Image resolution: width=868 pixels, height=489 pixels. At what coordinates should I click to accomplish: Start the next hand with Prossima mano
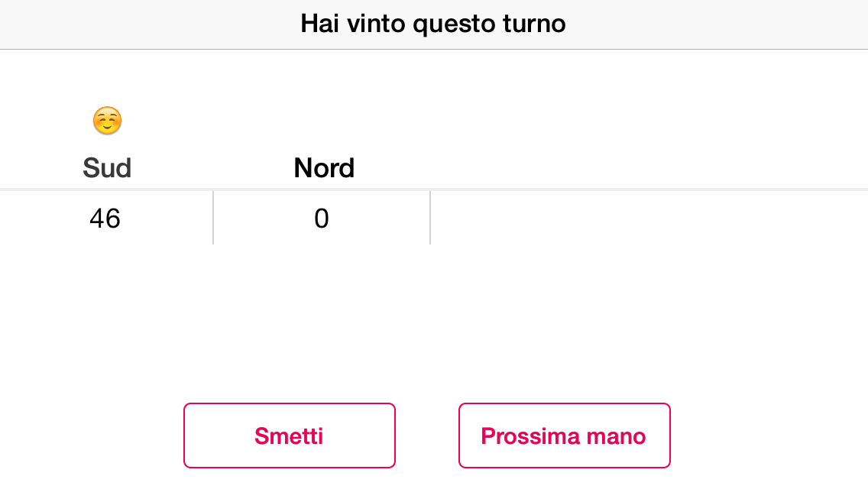[x=564, y=436]
